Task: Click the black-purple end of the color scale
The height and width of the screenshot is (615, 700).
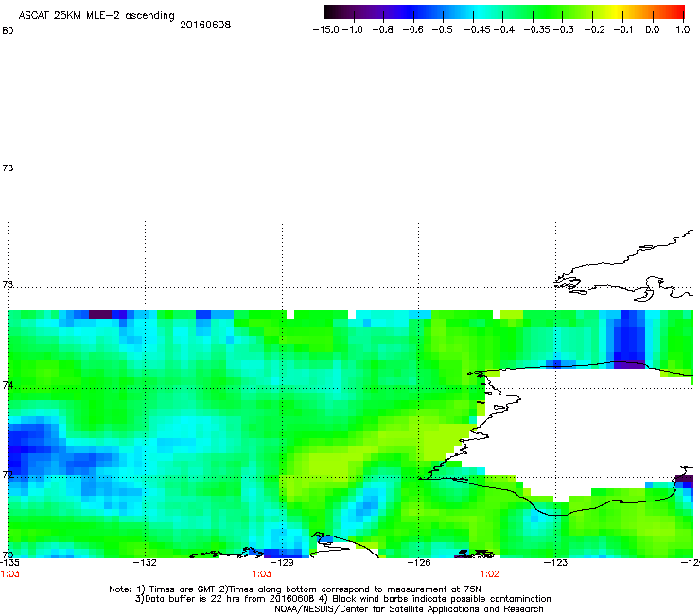Action: pos(332,11)
